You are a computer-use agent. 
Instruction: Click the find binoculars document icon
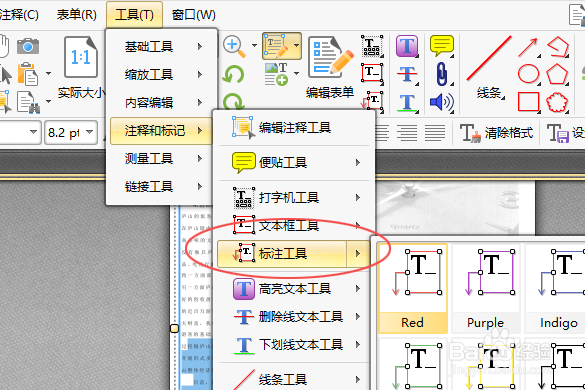coord(28,102)
